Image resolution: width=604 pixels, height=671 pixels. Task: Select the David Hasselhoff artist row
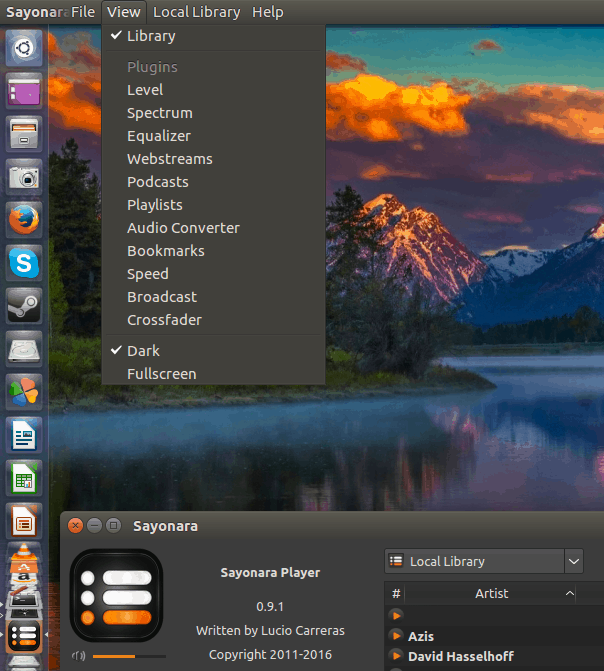coord(494,656)
